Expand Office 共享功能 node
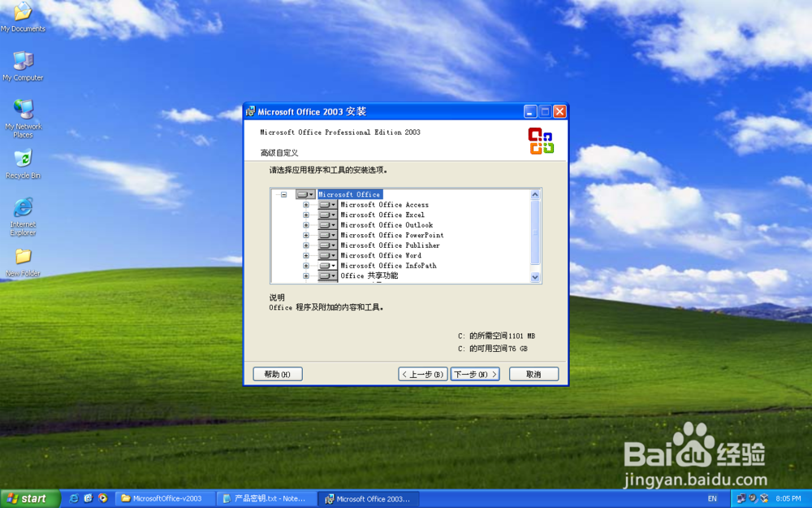Viewport: 812px width, 508px height. tap(306, 276)
